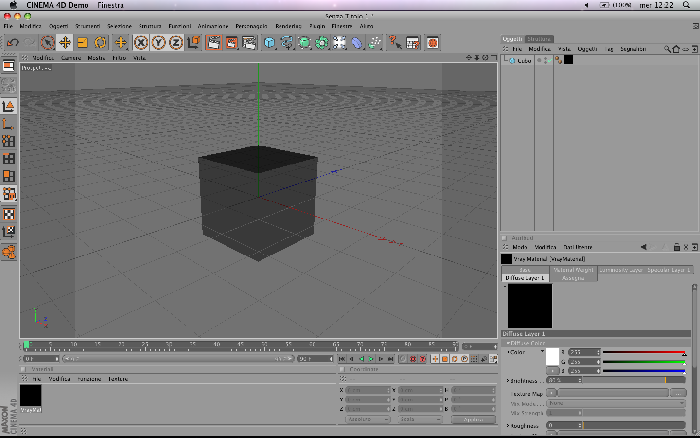
Task: Open the Render Settings
Action: tap(249, 43)
